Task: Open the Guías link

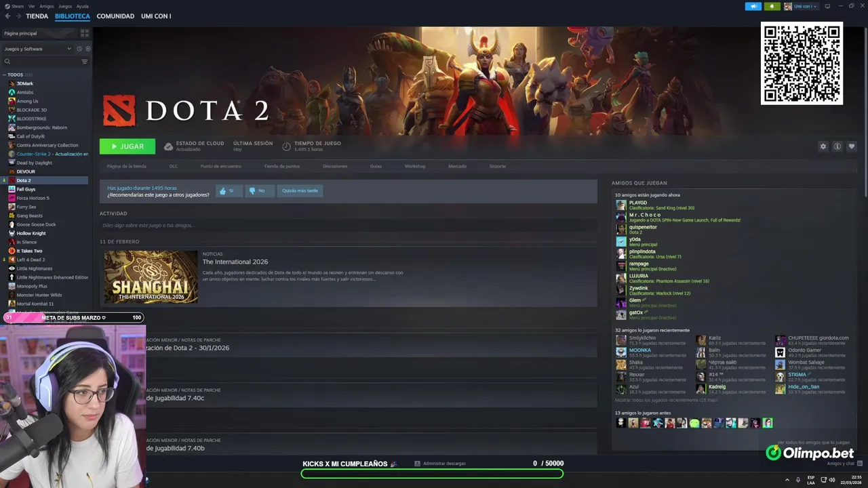Action: 376,166
